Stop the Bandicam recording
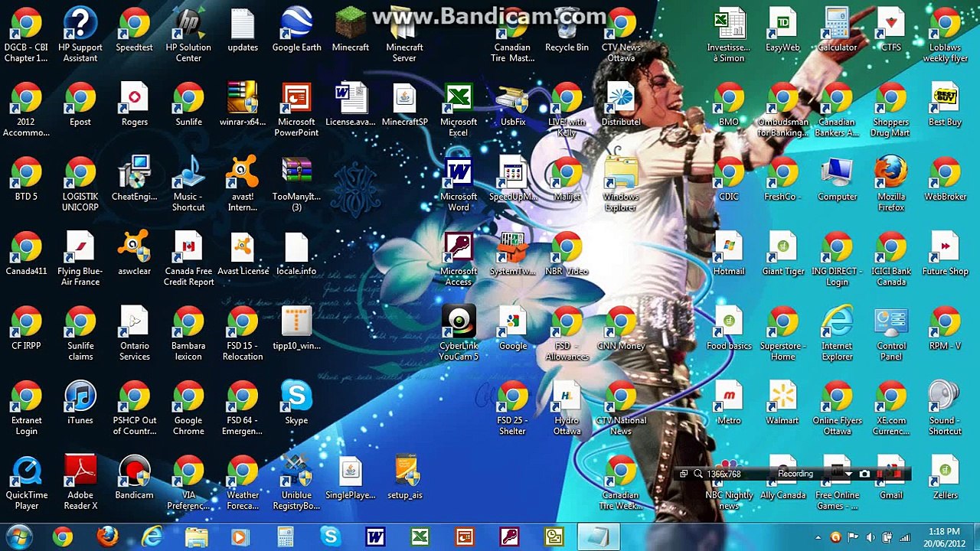The width and height of the screenshot is (980, 551). coord(895,474)
